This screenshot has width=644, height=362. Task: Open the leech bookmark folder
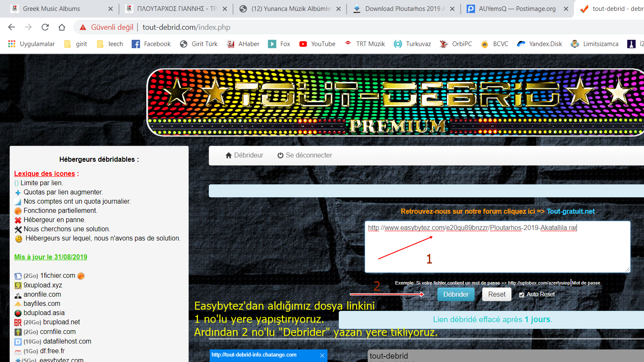point(110,44)
